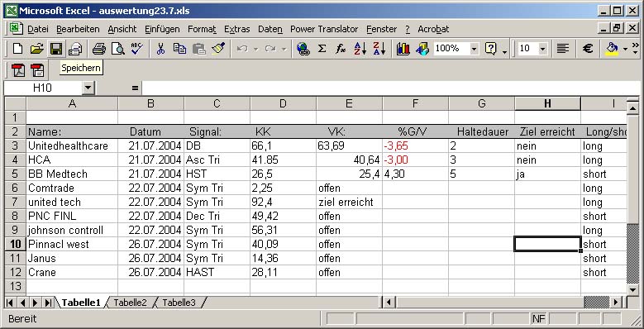The height and width of the screenshot is (329, 644).
Task: Click the Undo arrow icon
Action: pyautogui.click(x=242, y=49)
